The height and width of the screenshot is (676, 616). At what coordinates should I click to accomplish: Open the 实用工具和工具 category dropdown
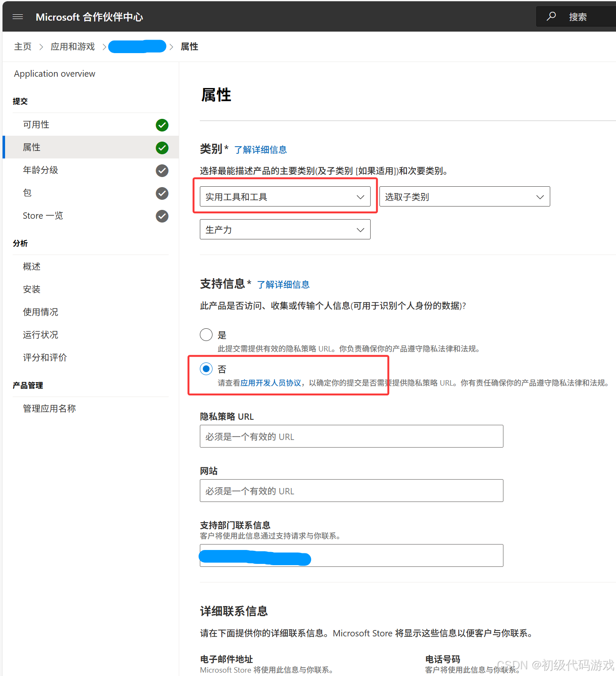(285, 197)
